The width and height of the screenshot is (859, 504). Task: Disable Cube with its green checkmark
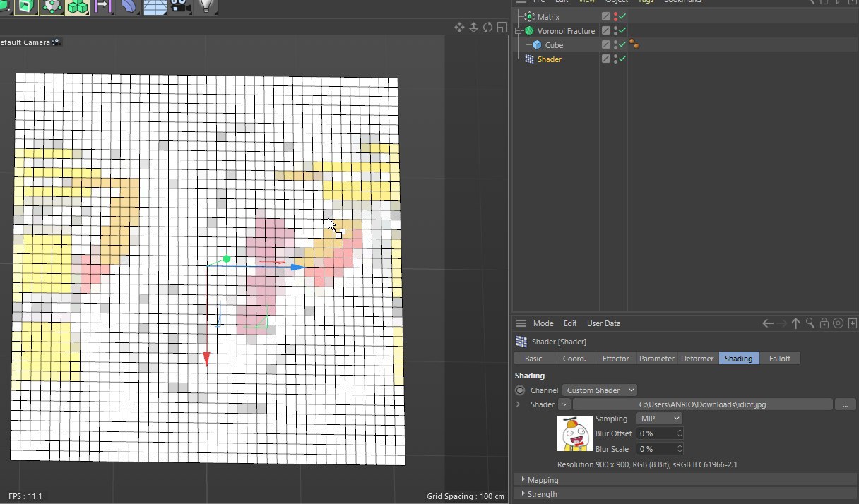[x=622, y=44]
